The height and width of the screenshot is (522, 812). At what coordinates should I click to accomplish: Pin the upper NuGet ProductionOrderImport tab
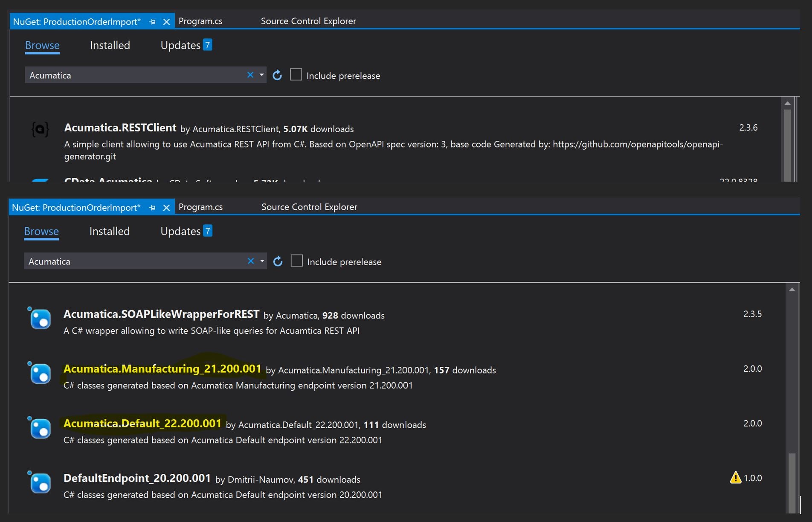[x=152, y=22]
